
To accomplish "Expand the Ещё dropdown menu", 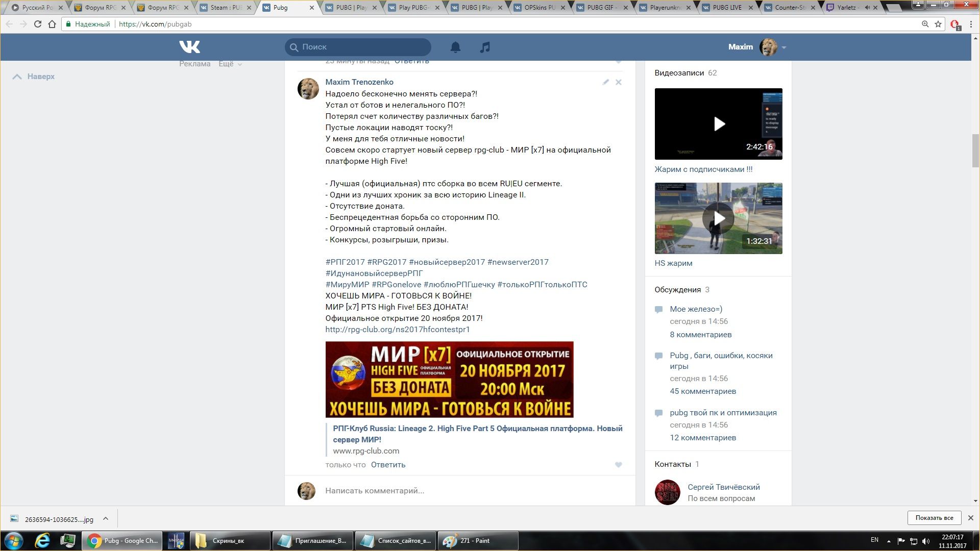I will (x=230, y=64).
